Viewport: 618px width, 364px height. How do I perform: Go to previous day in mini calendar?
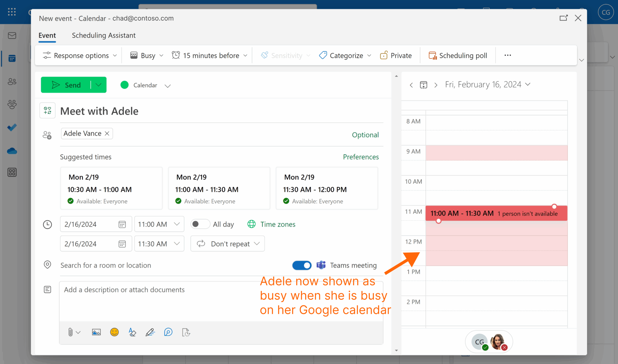pyautogui.click(x=411, y=85)
